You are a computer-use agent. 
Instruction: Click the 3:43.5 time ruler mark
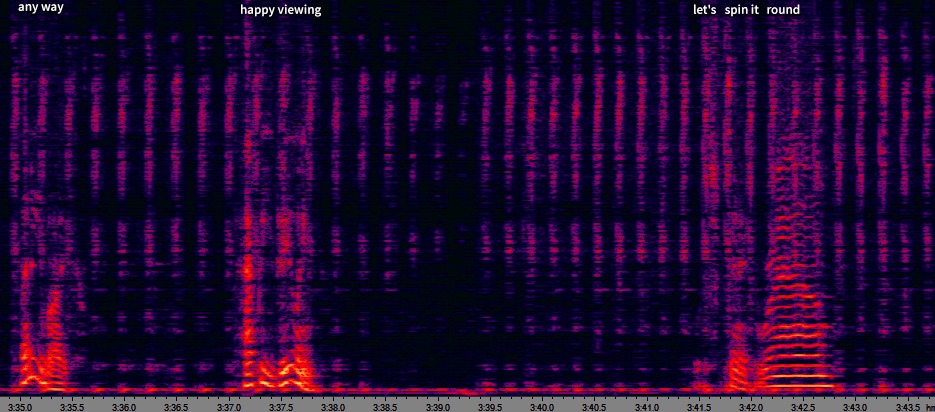908,406
